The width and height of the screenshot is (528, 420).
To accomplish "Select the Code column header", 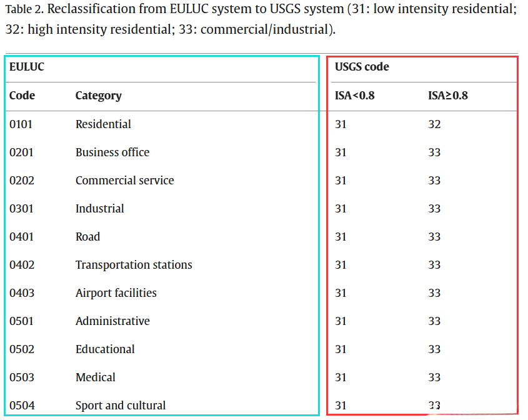I will tap(22, 96).
